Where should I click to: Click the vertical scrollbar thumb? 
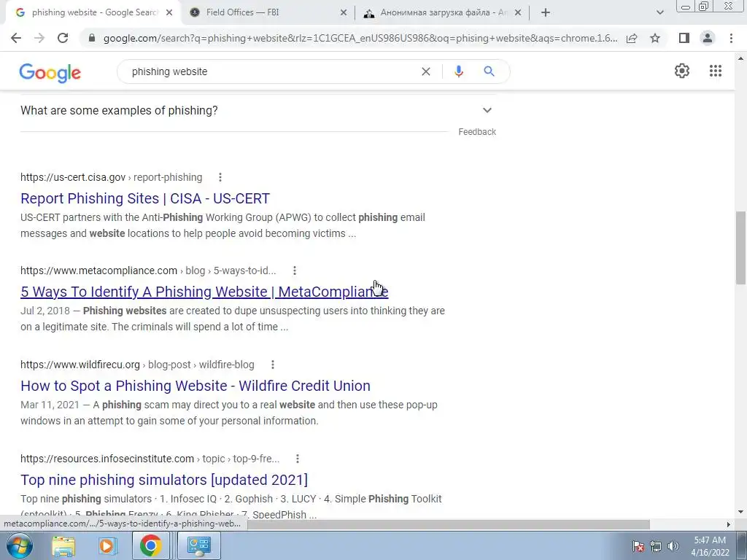click(x=740, y=248)
